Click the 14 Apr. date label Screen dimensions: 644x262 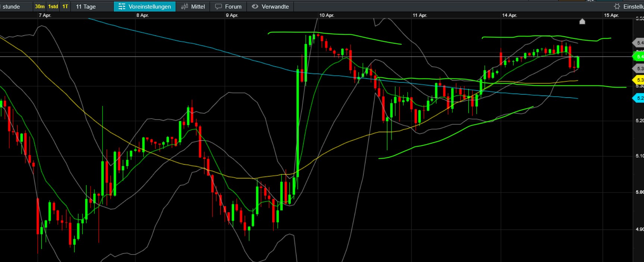pos(509,15)
